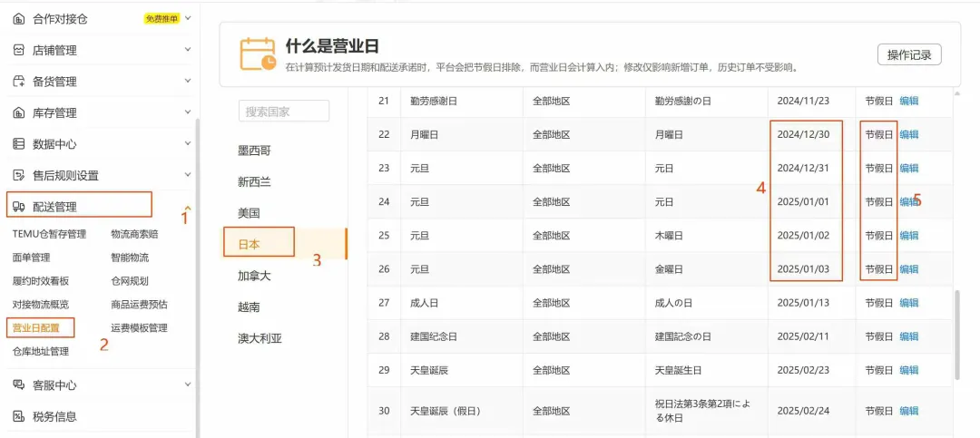The height and width of the screenshot is (438, 980).
Task: Click the 天皇誕生日 cell
Action: [x=678, y=371]
